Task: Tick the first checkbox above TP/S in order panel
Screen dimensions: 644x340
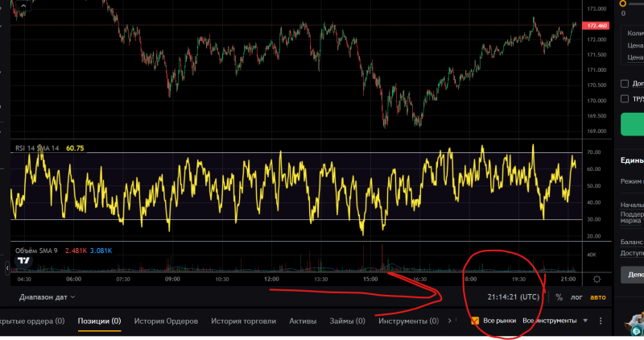Action: (x=625, y=84)
